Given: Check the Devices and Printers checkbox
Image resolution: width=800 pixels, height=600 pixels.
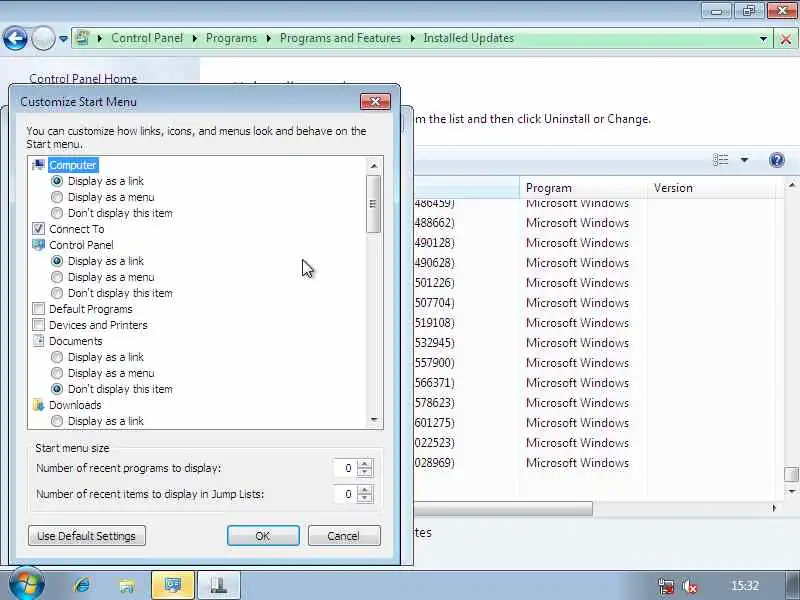Looking at the screenshot, I should pos(38,325).
